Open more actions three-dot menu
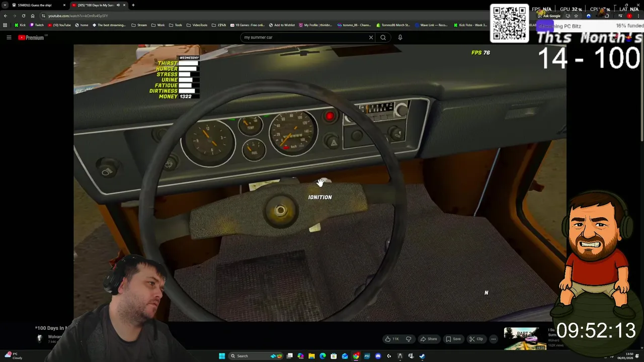644x362 pixels. 494,339
